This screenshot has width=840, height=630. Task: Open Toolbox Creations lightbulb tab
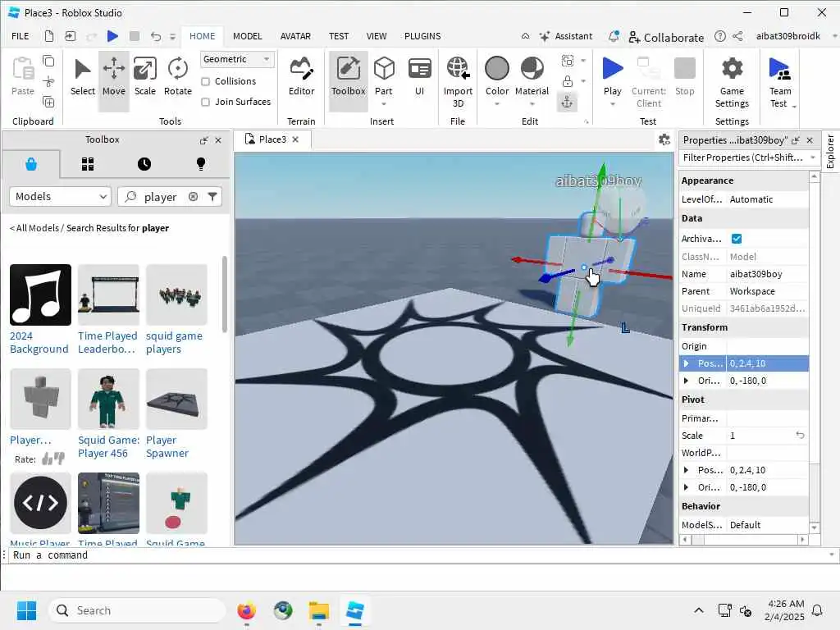(x=201, y=164)
